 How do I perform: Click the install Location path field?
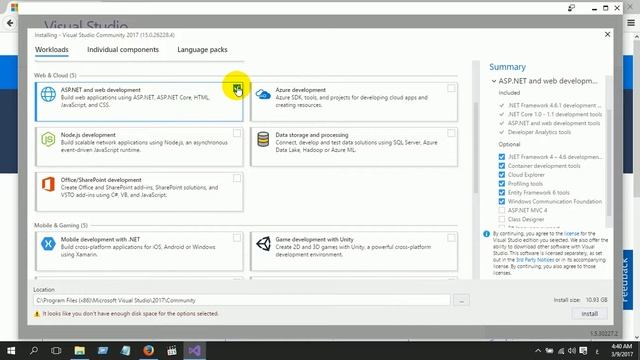pos(242,300)
